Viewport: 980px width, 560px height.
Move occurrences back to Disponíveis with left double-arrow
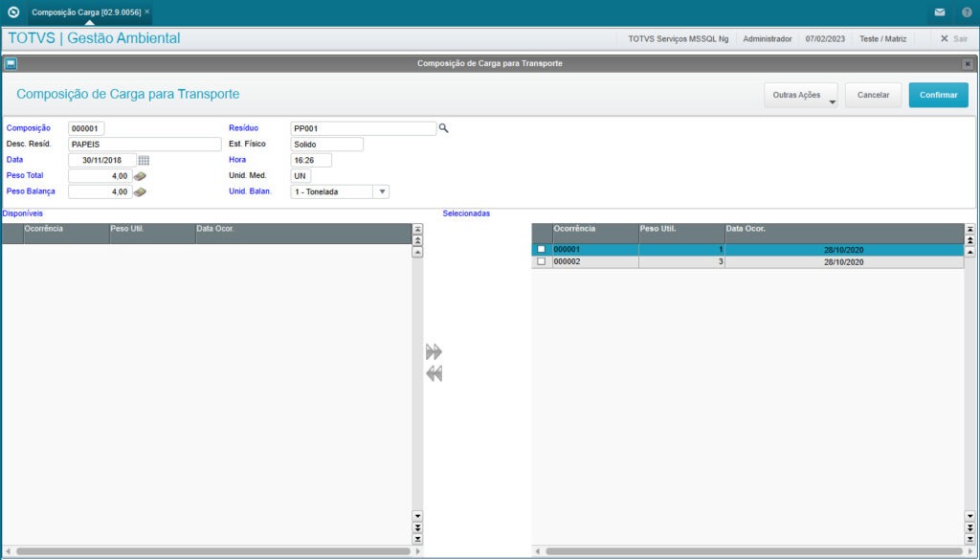434,373
